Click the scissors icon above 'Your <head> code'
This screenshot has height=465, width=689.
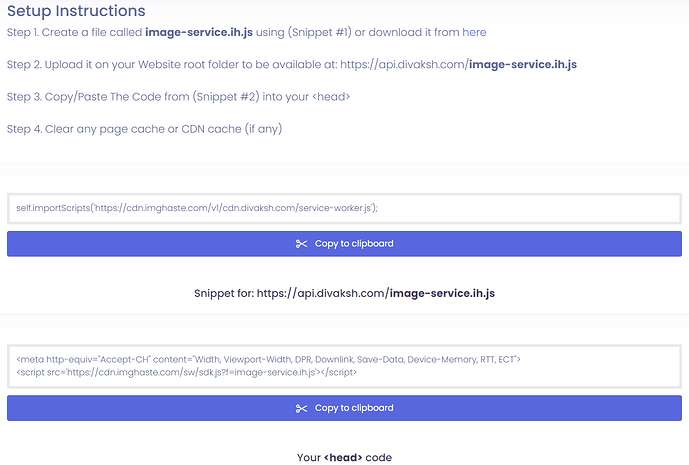coord(302,408)
